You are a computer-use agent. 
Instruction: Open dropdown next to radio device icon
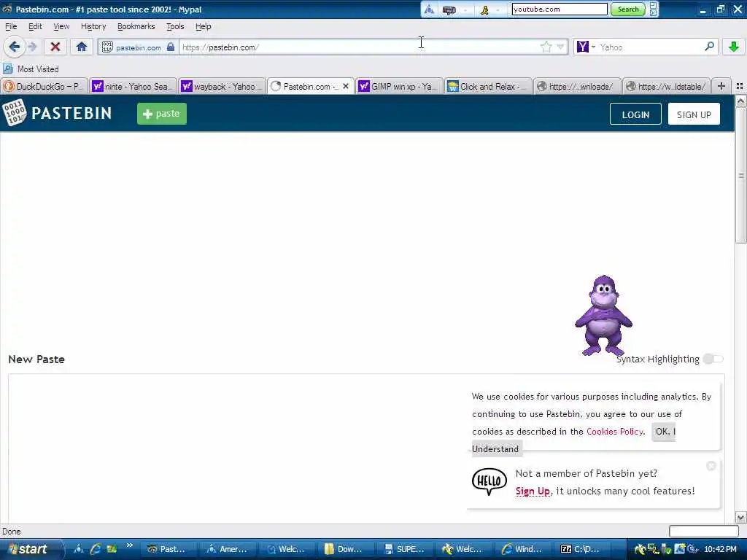pyautogui.click(x=465, y=9)
